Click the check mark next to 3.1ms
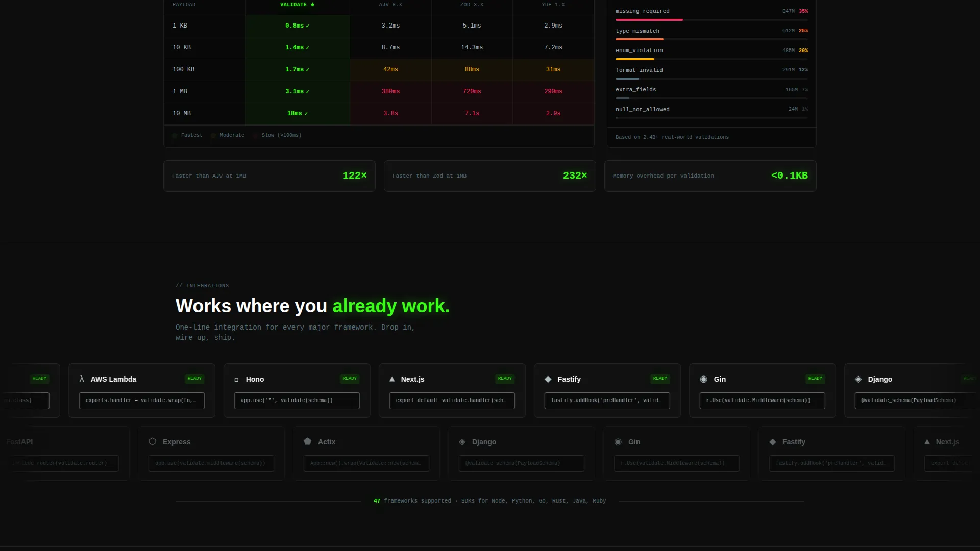The height and width of the screenshot is (551, 980). (307, 92)
